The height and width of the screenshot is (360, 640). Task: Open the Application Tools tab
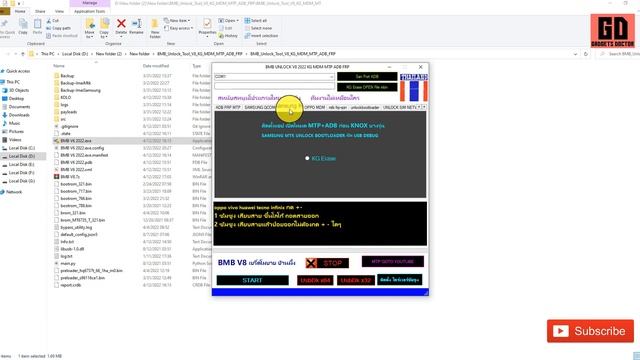89,11
